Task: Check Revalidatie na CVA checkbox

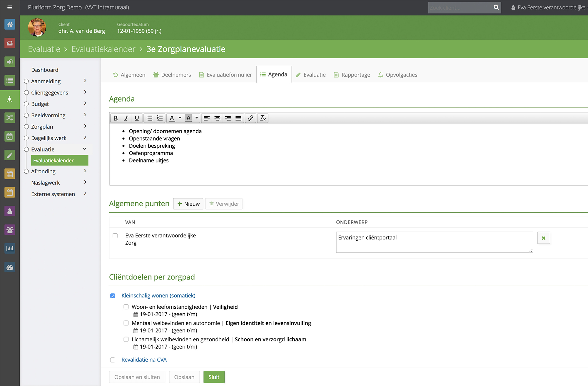Action: tap(113, 360)
